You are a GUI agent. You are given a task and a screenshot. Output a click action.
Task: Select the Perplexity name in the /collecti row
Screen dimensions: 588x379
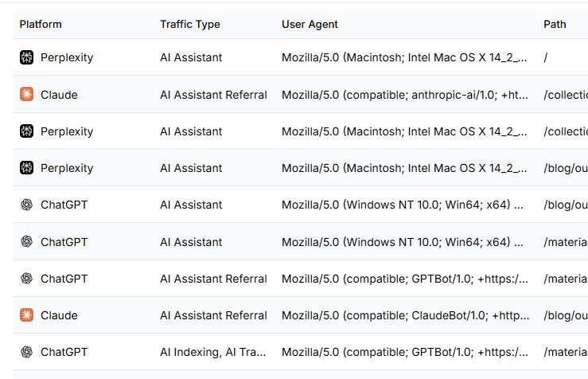(x=67, y=131)
